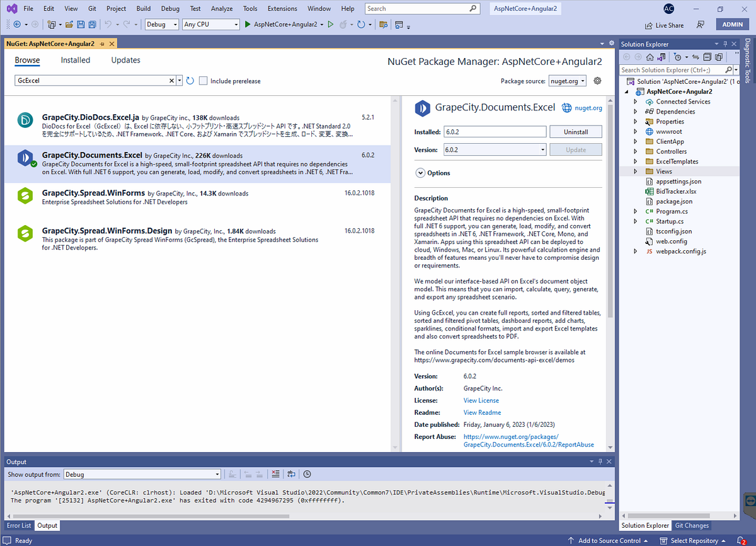The image size is (756, 546).
Task: Click the View License link
Action: 481,400
